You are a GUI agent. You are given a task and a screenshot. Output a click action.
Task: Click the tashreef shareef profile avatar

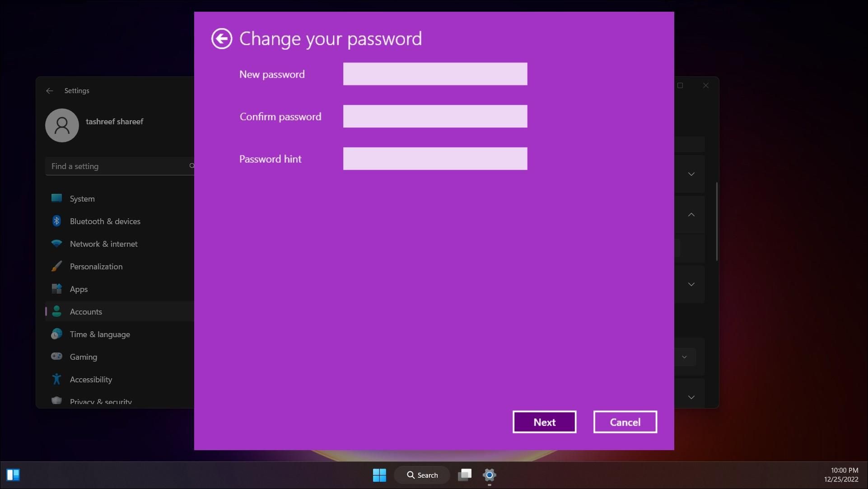62,125
